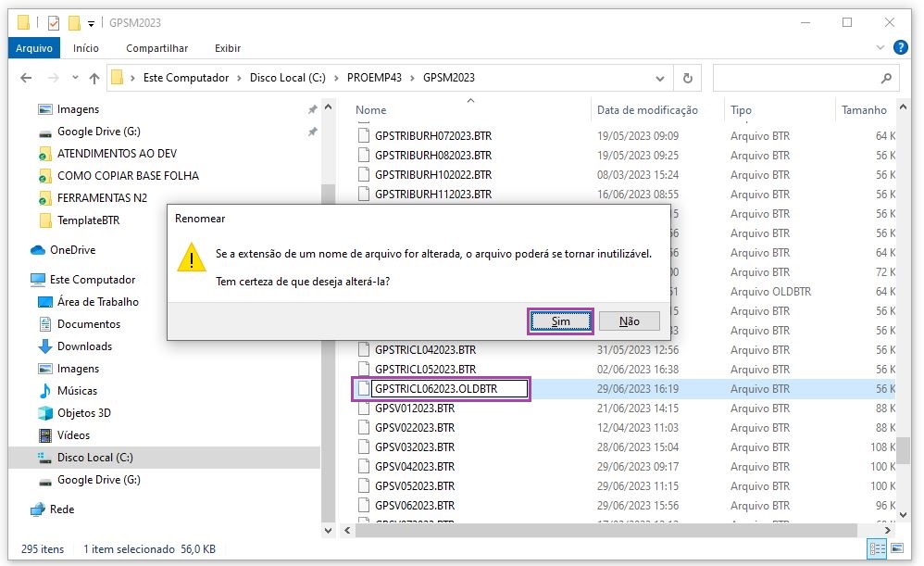Click the navigation pane vertical scrollbar thumb
The width and height of the screenshot is (924, 566).
pyautogui.click(x=329, y=354)
